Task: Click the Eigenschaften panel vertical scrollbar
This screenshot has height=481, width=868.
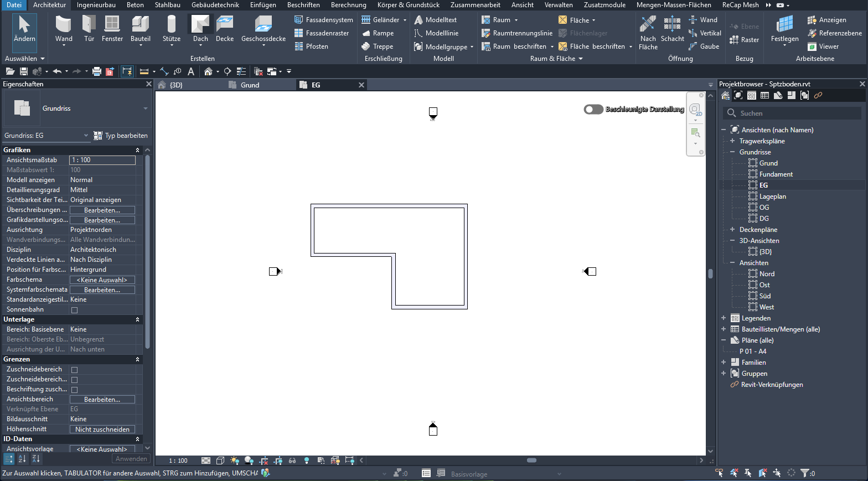Action: click(147, 252)
